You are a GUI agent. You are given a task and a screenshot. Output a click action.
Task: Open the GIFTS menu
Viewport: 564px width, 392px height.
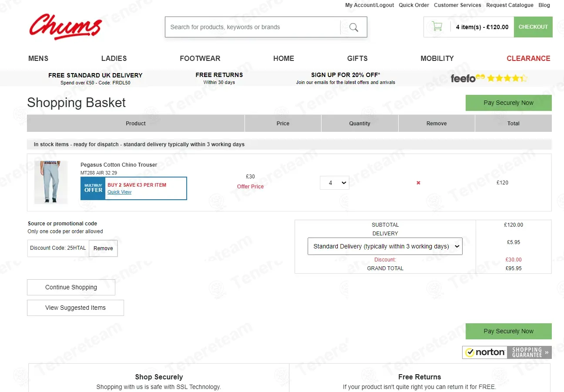click(x=357, y=58)
